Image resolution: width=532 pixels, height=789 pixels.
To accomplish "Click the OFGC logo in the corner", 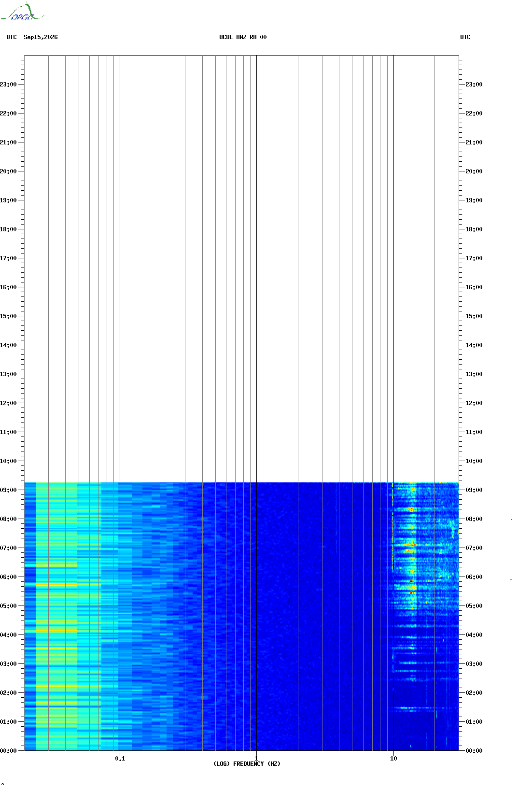I will click(x=23, y=12).
